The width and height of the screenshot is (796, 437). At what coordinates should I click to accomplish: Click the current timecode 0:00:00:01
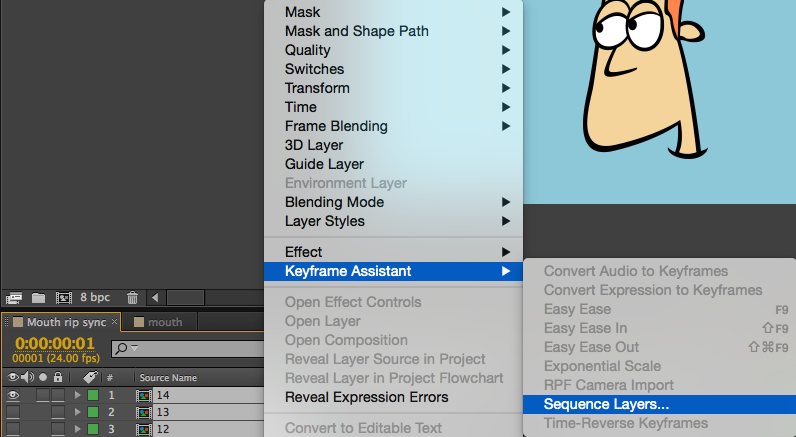coord(55,344)
